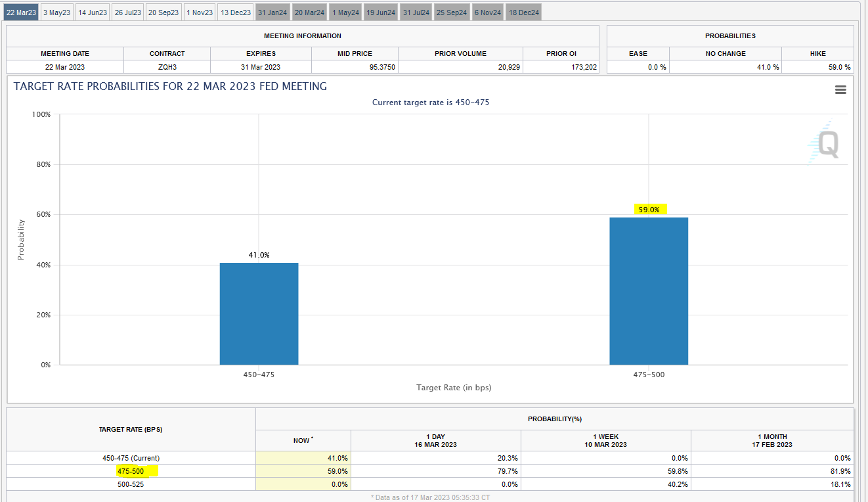Image resolution: width=868 pixels, height=502 pixels.
Task: Open the 1 Nov23 meeting tab
Action: tap(200, 12)
